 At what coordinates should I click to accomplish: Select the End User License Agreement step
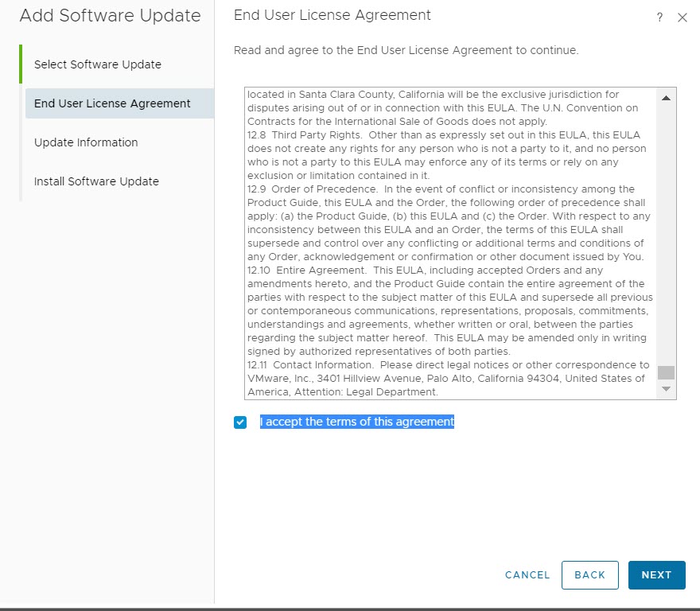(112, 103)
